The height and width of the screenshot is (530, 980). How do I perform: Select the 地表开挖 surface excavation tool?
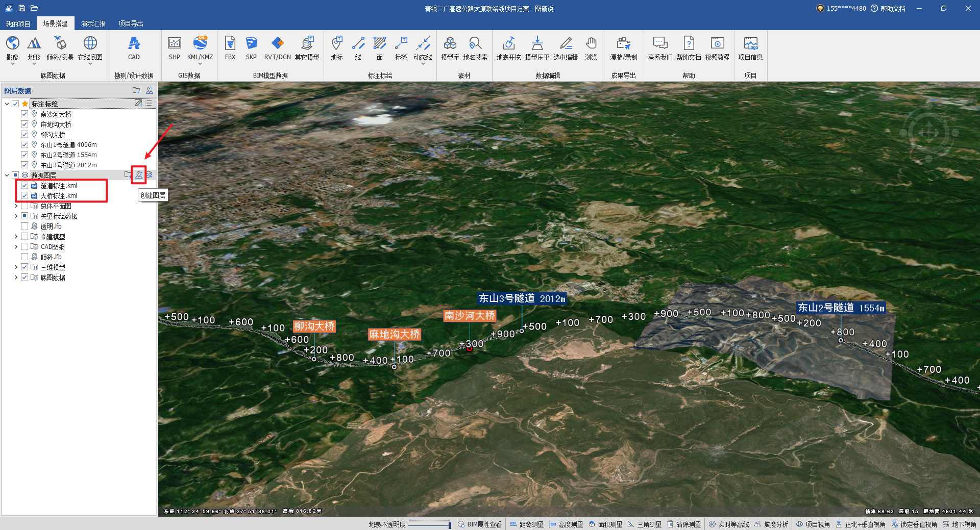pos(508,44)
